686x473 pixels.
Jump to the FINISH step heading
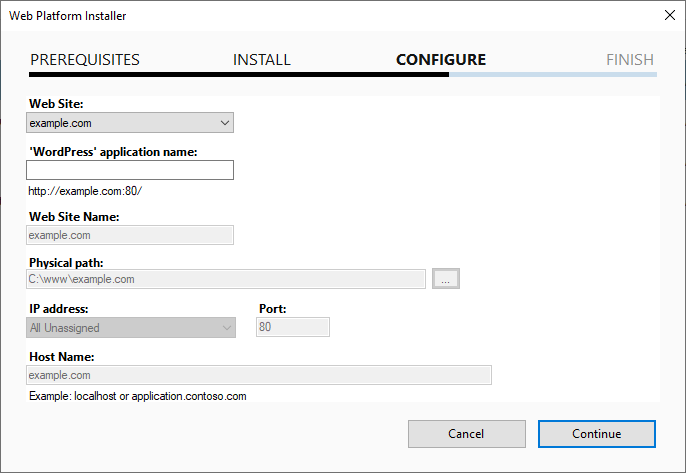point(629,60)
